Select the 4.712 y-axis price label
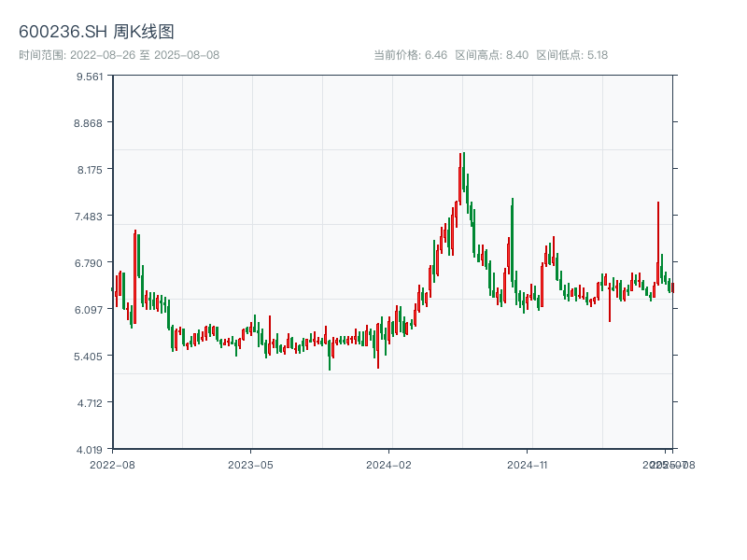Image resolution: width=747 pixels, height=560 pixels. [x=90, y=403]
